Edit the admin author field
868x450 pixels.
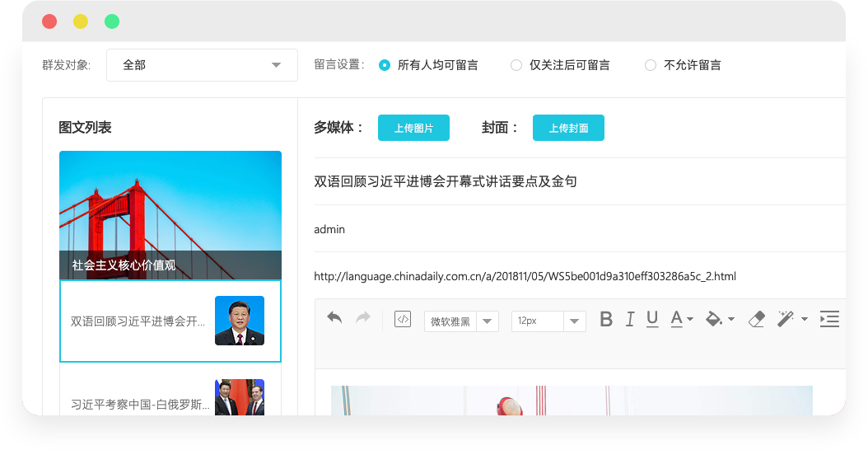(x=580, y=229)
